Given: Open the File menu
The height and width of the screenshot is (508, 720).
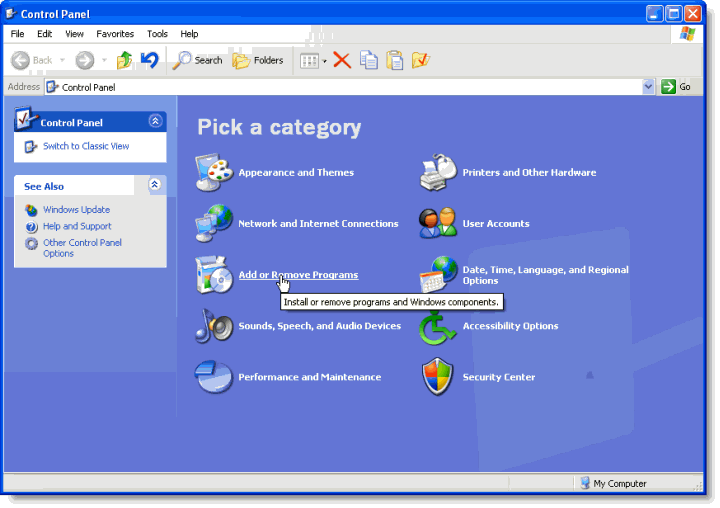Looking at the screenshot, I should (17, 34).
